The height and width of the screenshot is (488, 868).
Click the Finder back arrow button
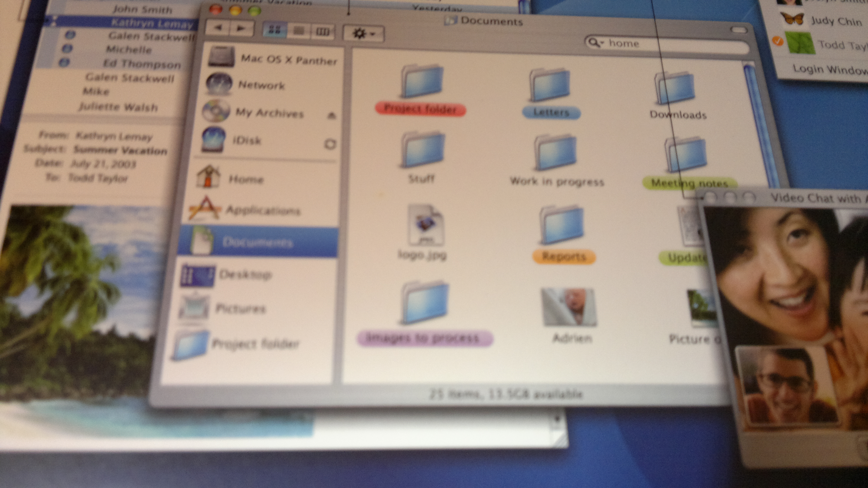[x=218, y=28]
